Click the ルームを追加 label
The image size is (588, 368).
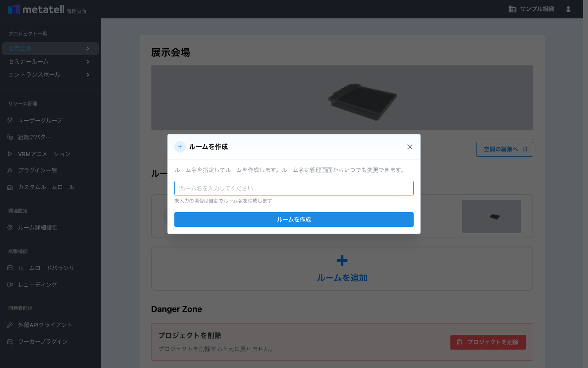pos(342,278)
